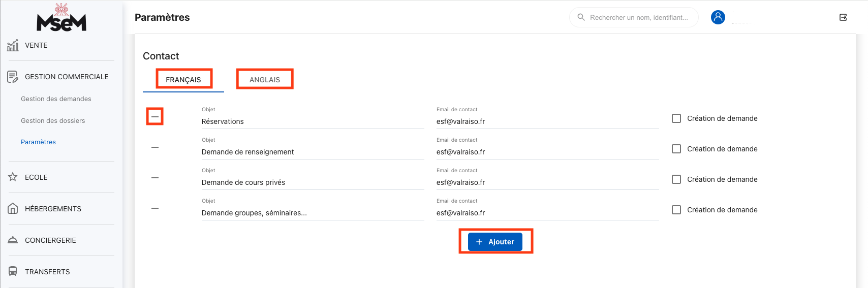Focus the search name or identifier field
The image size is (868, 288).
tap(638, 17)
